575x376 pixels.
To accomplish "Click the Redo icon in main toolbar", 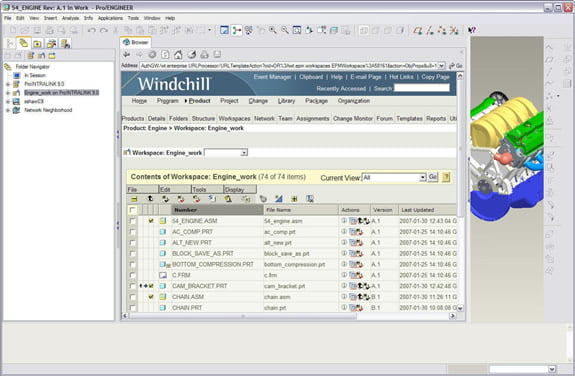I will 104,30.
